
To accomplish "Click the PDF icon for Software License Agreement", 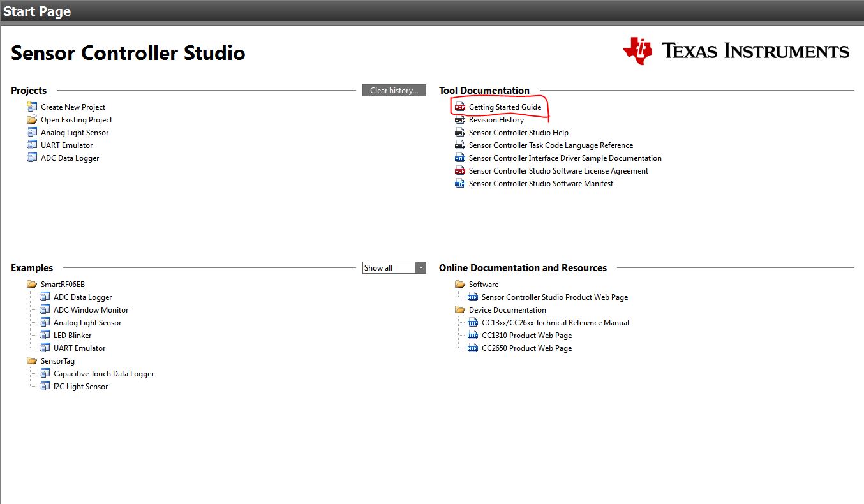I will tap(460, 170).
